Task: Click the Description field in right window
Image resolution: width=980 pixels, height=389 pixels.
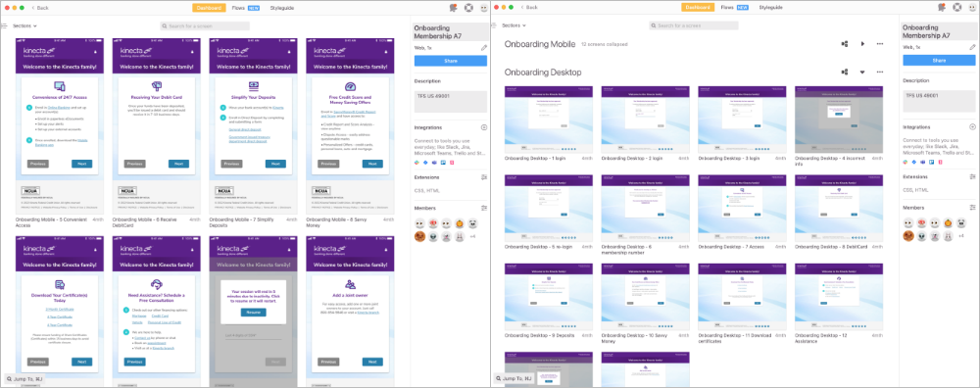Action: tap(939, 101)
